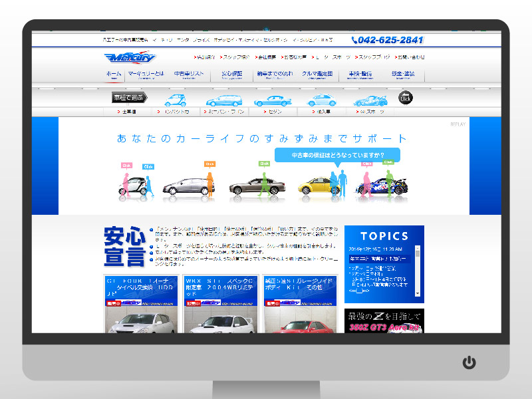Screen dimensions: 532x399
Task: Click the yellow beetle car in banner
Action: pos(319,185)
